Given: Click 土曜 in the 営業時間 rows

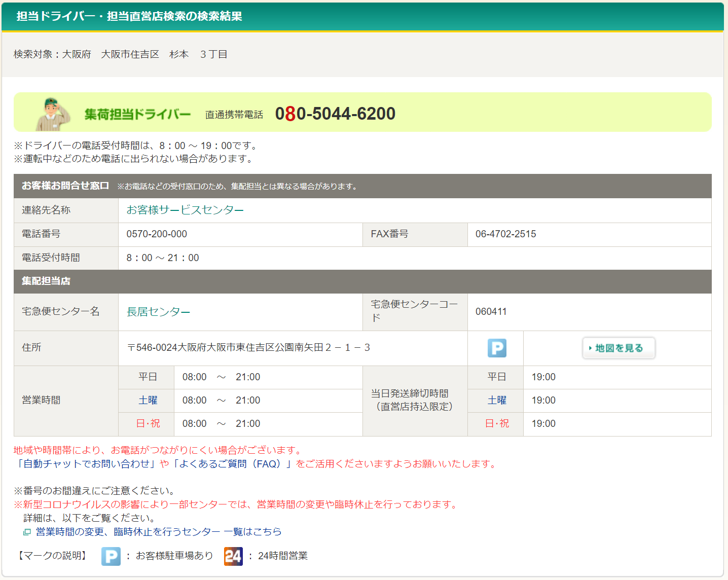Looking at the screenshot, I should 148,401.
